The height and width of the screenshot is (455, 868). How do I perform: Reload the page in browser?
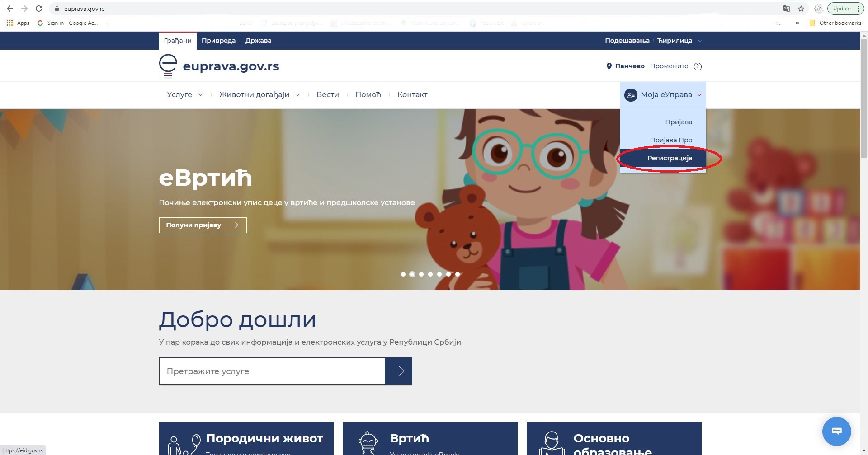(x=39, y=9)
